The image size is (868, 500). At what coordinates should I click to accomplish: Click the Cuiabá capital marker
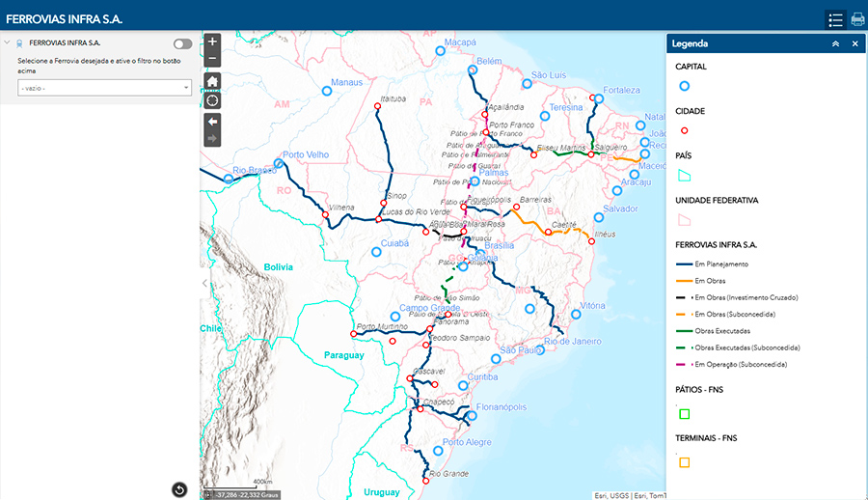376,252
